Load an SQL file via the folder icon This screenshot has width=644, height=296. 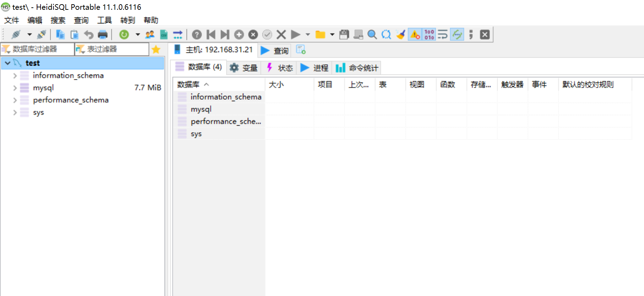coord(320,34)
